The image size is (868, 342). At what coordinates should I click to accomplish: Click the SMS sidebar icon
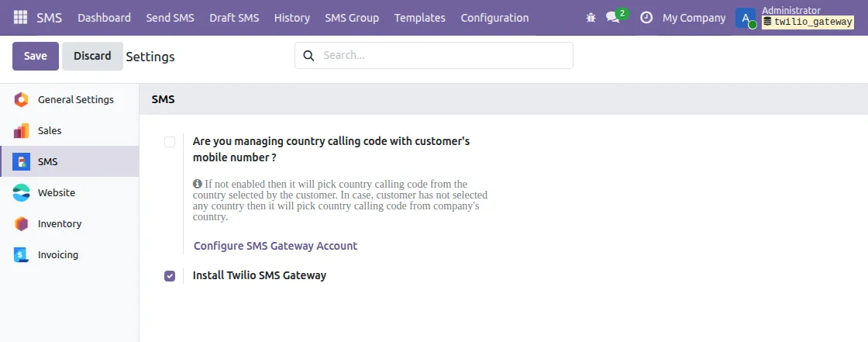tap(21, 162)
